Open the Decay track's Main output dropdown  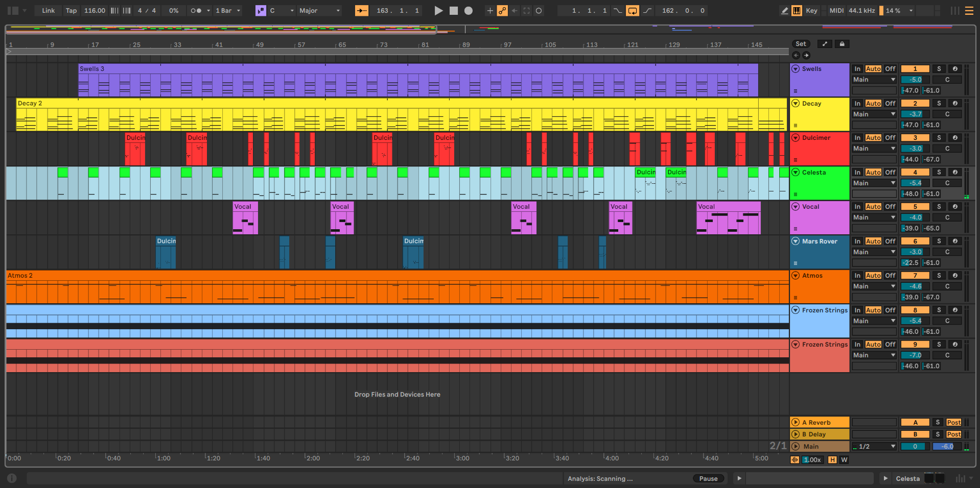pos(874,114)
